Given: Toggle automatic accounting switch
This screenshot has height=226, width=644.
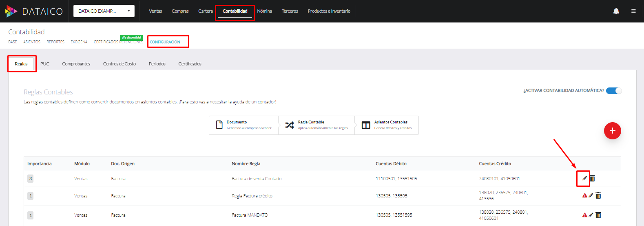Looking at the screenshot, I should tap(613, 91).
